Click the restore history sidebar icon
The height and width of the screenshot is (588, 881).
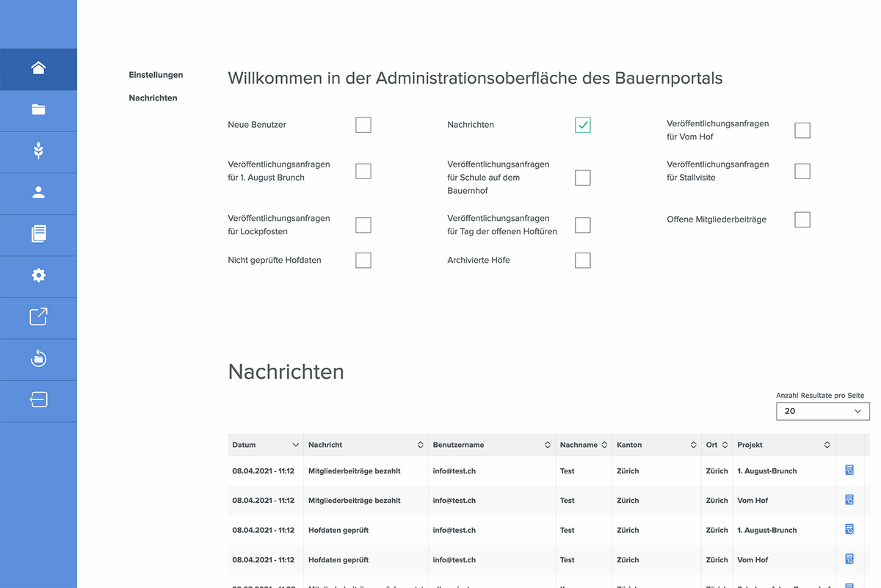(x=38, y=358)
